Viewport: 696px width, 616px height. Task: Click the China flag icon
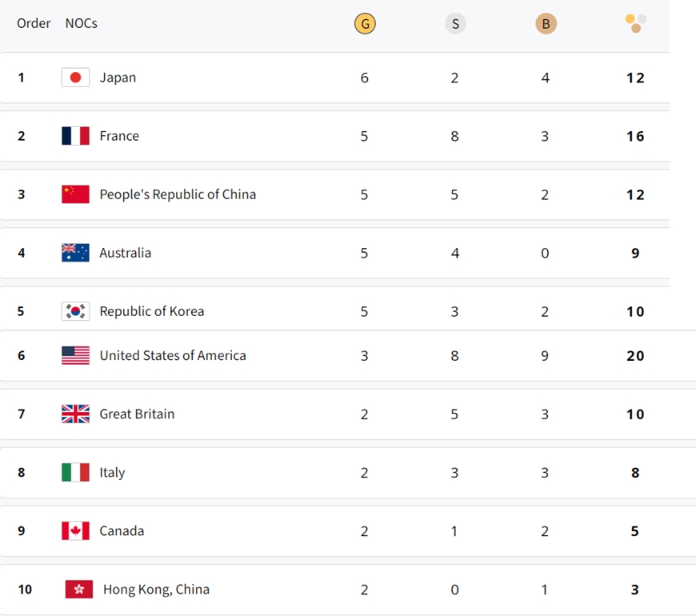tap(75, 194)
